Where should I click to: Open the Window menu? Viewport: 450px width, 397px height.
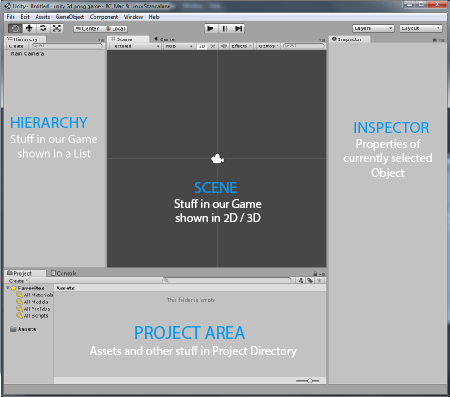pos(133,17)
